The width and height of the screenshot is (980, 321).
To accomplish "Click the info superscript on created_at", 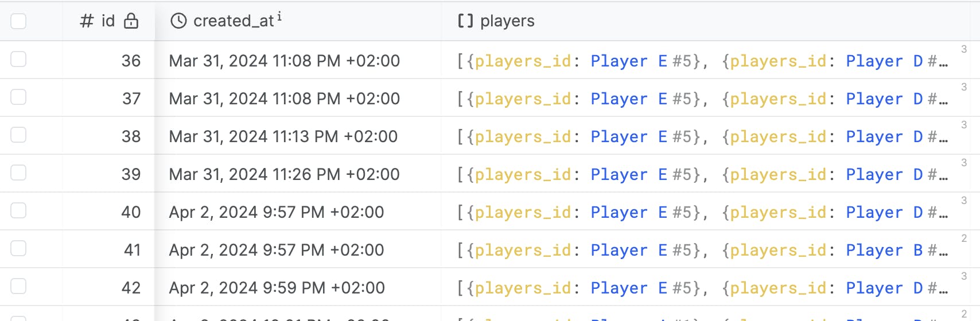I will [x=279, y=17].
